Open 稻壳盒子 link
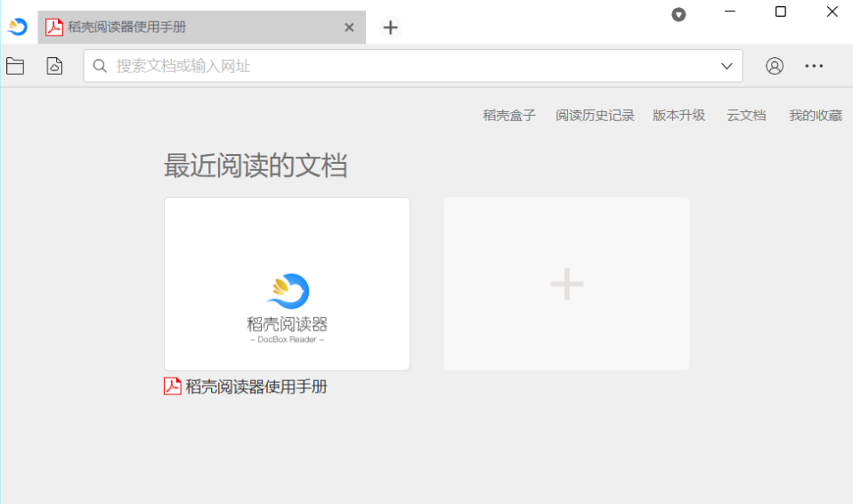853x504 pixels. coord(509,116)
